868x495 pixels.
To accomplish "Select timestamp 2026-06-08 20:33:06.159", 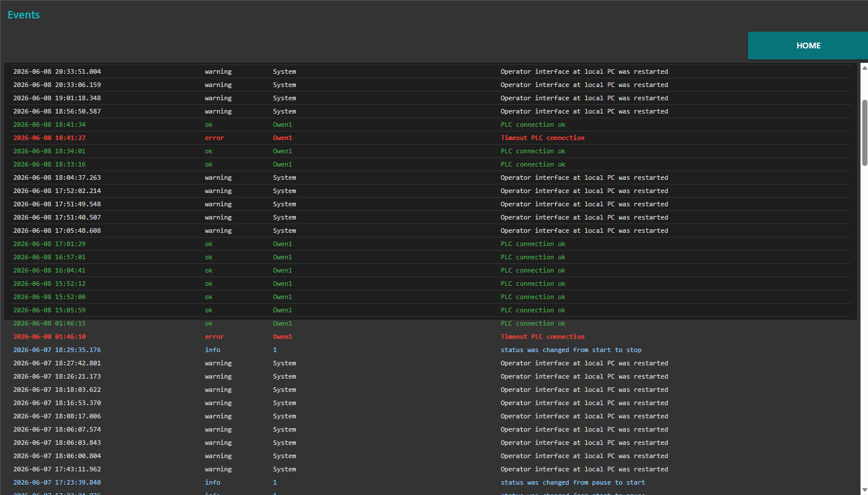I will 57,85.
